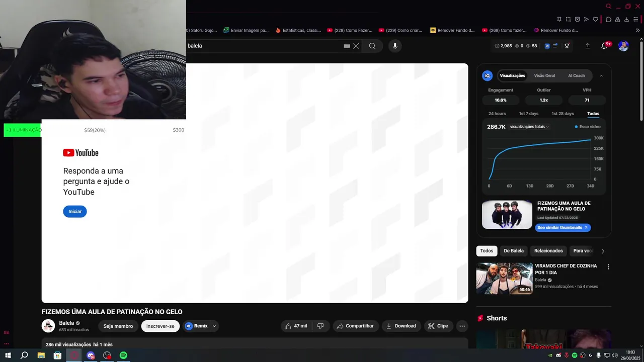Click 'Seja membro' button
Viewport: 644px width, 362px height.
(118, 326)
